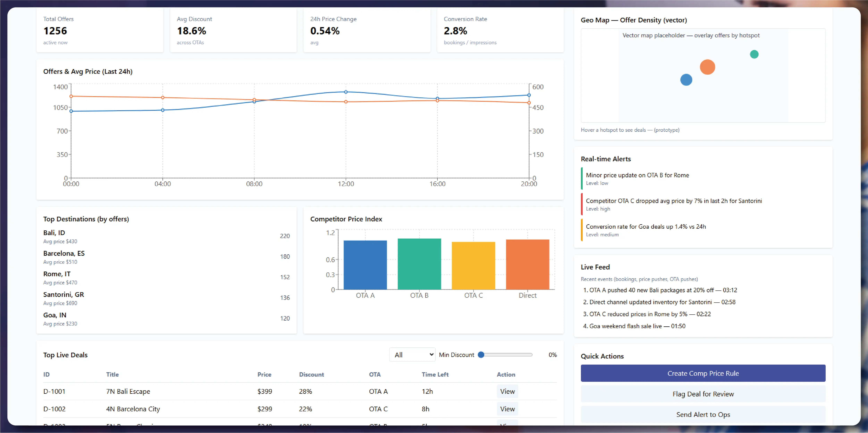Image resolution: width=868 pixels, height=433 pixels.
Task: Click the OTA B green bar
Action: click(x=419, y=264)
